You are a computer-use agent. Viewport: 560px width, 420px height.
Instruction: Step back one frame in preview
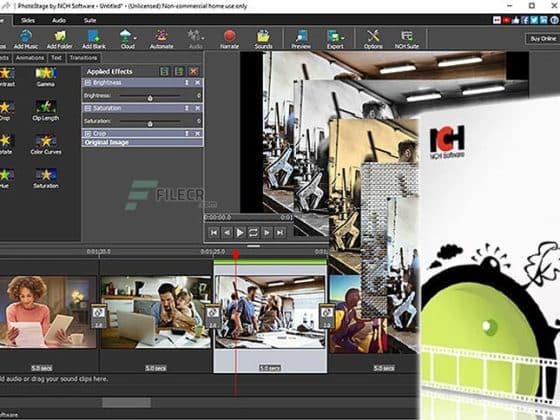coord(227,233)
